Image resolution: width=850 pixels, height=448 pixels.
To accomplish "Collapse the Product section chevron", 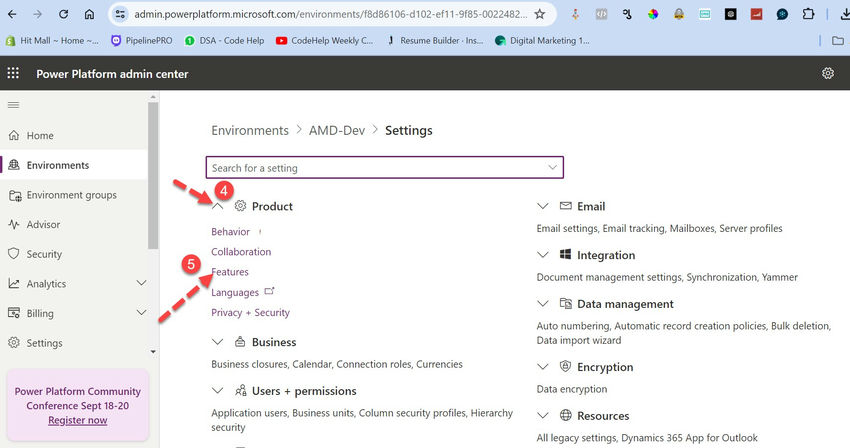I will pos(218,206).
